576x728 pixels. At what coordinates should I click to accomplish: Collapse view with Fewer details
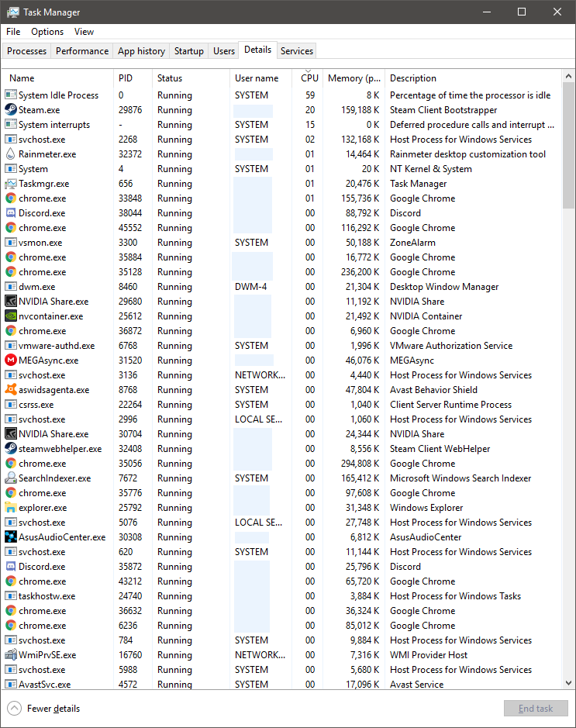(x=43, y=709)
